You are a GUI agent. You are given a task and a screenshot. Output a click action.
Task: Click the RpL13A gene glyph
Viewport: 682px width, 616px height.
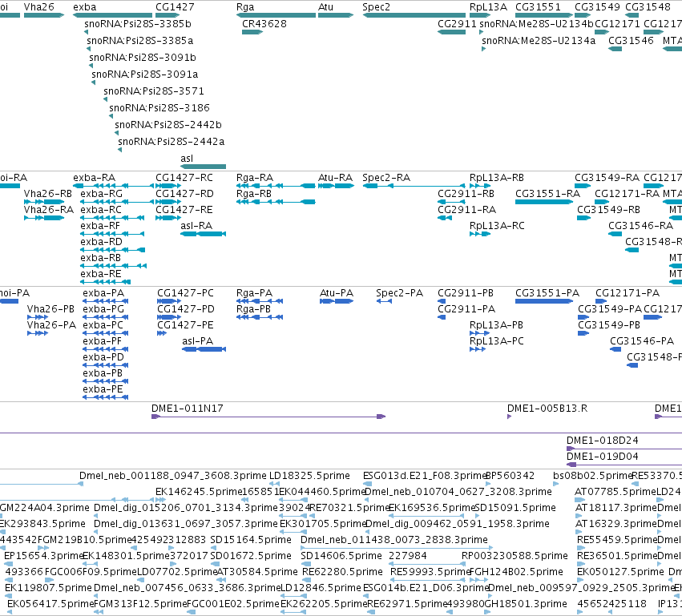pyautogui.click(x=480, y=15)
